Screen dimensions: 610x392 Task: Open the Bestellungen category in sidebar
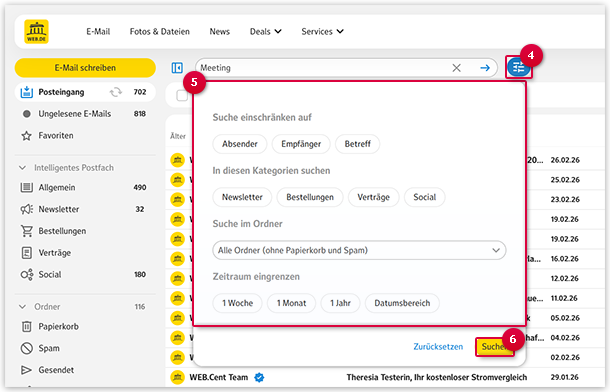click(x=84, y=231)
